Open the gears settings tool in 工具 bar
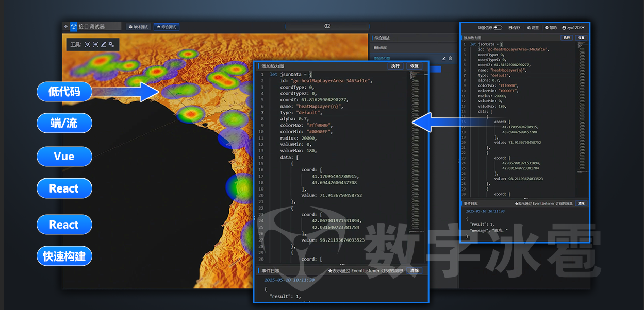This screenshot has width=644, height=310. tap(111, 45)
